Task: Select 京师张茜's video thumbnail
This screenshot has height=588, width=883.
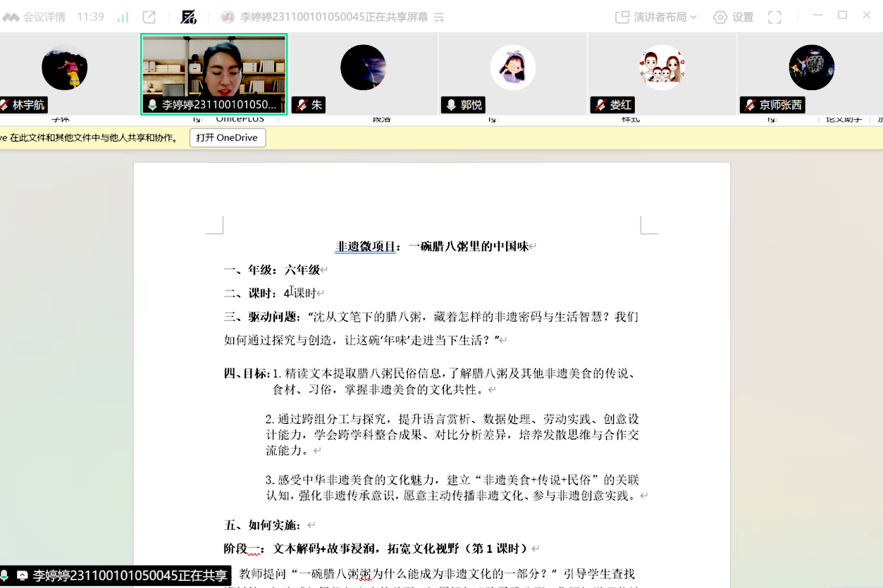Action: click(811, 67)
